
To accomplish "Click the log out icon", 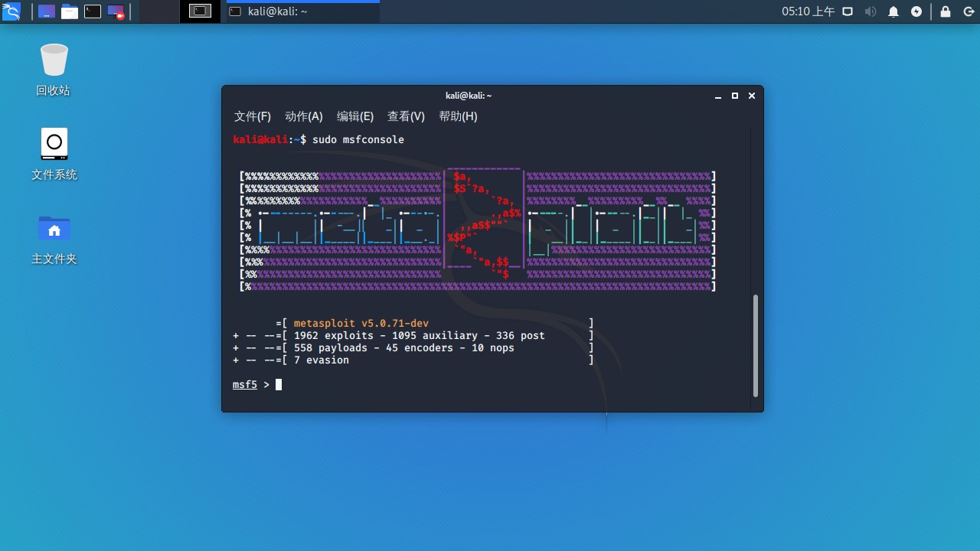I will [967, 11].
